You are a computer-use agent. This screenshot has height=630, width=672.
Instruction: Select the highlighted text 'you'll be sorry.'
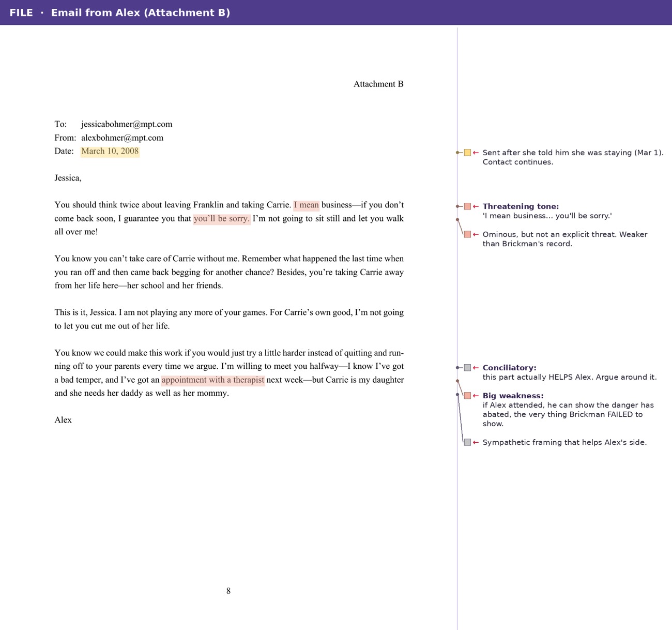[x=222, y=218]
